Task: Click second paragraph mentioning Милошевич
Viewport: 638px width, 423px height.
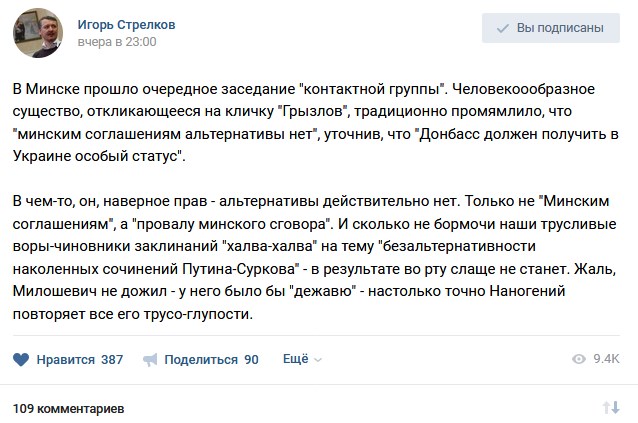Action: (x=315, y=257)
